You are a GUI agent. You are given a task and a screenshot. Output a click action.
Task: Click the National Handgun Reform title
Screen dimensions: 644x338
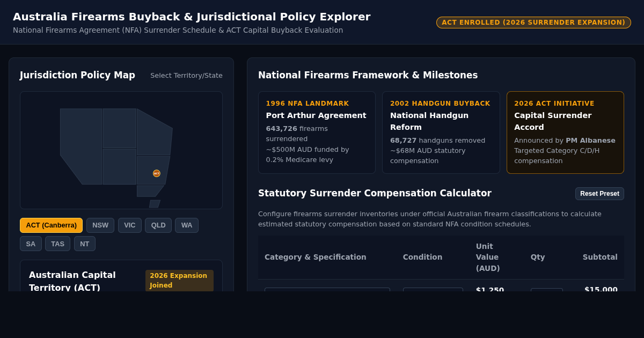click(429, 121)
